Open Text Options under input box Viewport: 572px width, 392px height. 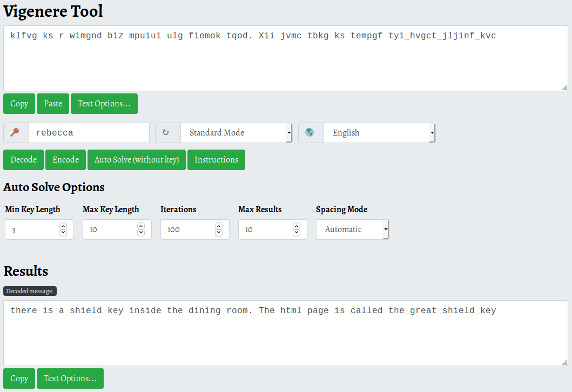coord(104,104)
